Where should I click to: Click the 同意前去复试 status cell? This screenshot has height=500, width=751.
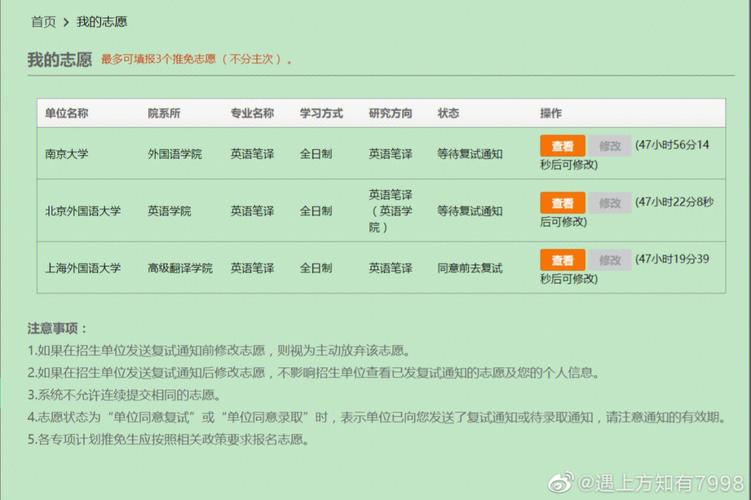[470, 268]
